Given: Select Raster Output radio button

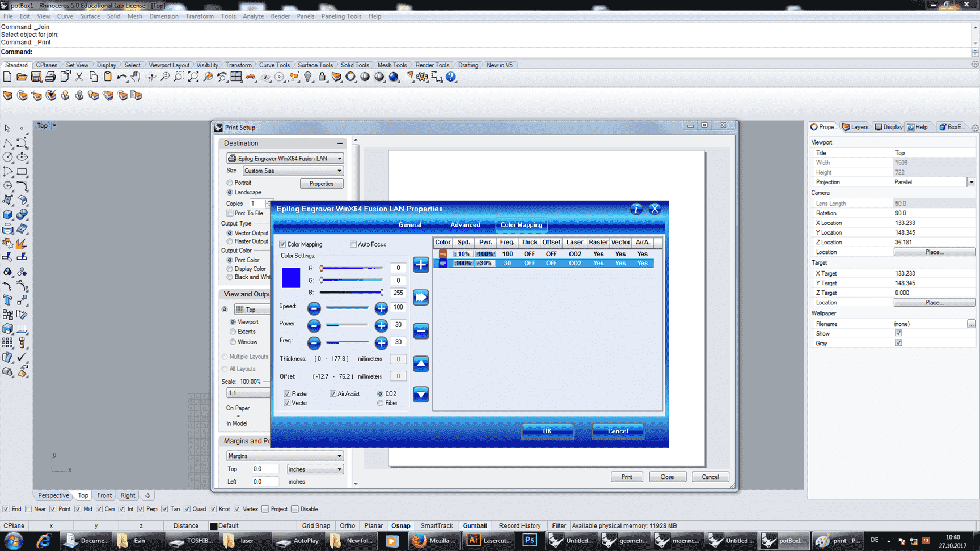Looking at the screenshot, I should pos(230,241).
